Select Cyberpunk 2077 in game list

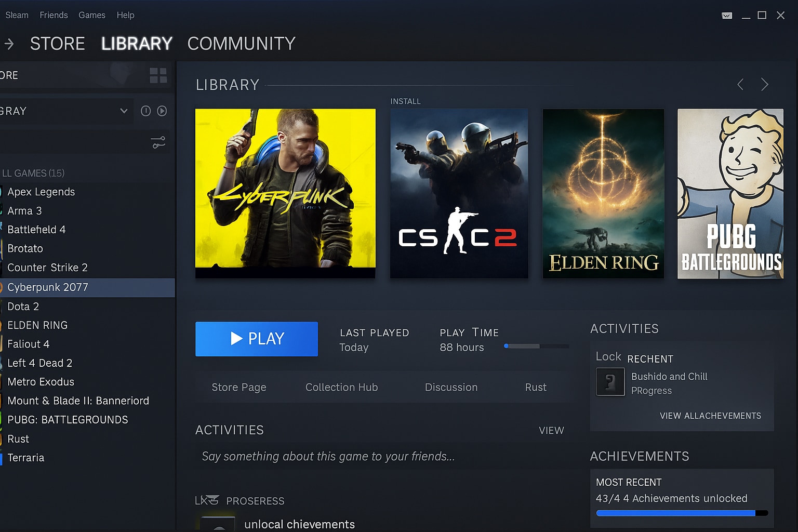coord(87,287)
